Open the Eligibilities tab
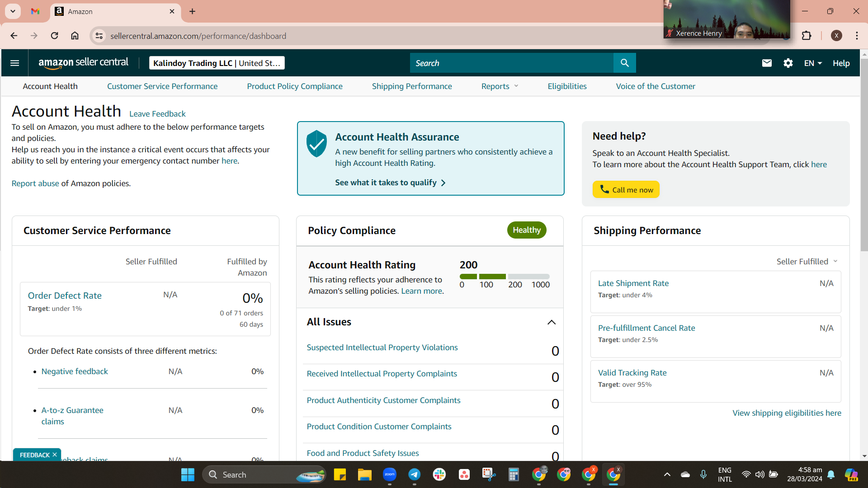This screenshot has width=868, height=488. click(x=567, y=86)
